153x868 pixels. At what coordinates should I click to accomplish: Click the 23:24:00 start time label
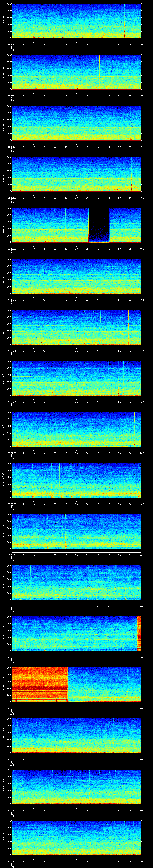coord(12,555)
